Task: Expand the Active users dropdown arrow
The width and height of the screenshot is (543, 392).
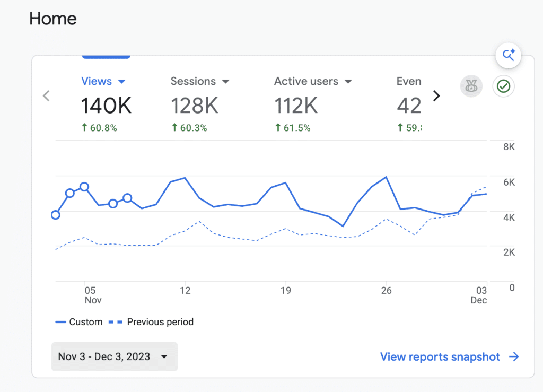Action: (x=348, y=82)
